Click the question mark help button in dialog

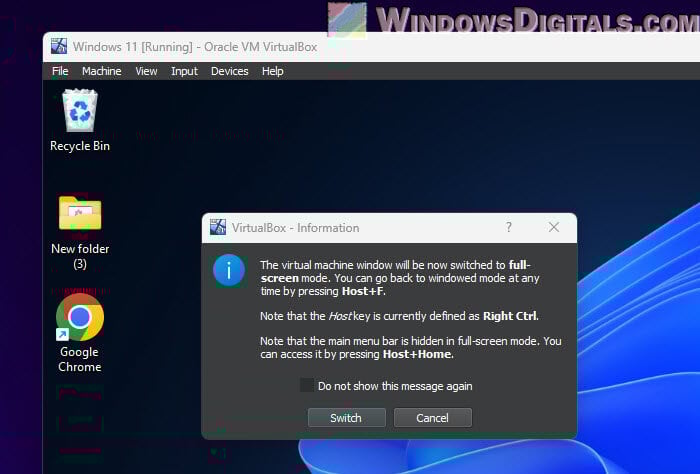508,227
